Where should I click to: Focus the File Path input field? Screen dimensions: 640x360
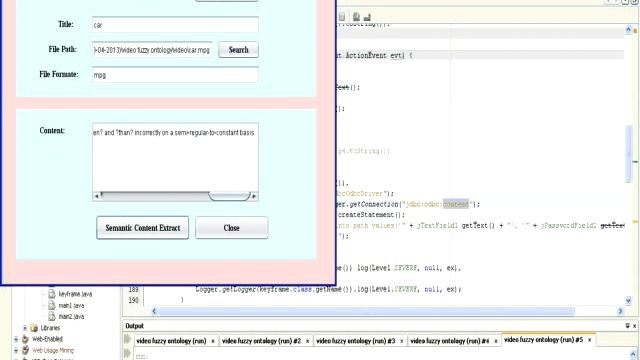(x=152, y=50)
